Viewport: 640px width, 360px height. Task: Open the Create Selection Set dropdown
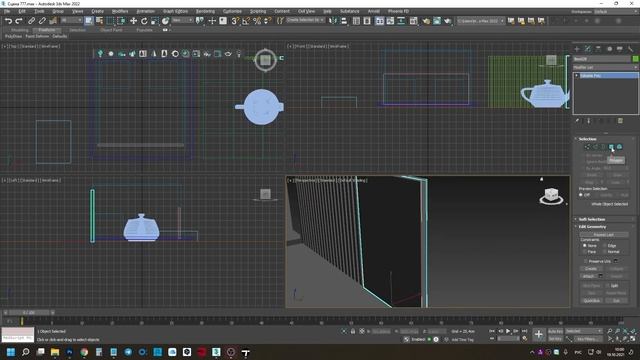pos(305,20)
